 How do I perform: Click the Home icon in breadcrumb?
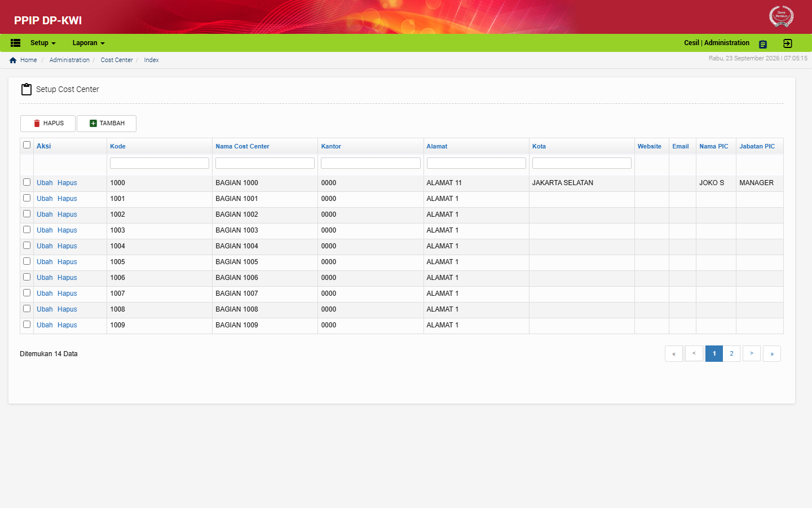(x=13, y=60)
